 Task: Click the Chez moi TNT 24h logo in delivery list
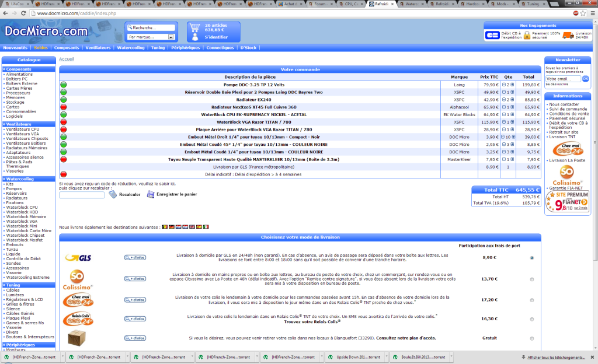click(78, 300)
